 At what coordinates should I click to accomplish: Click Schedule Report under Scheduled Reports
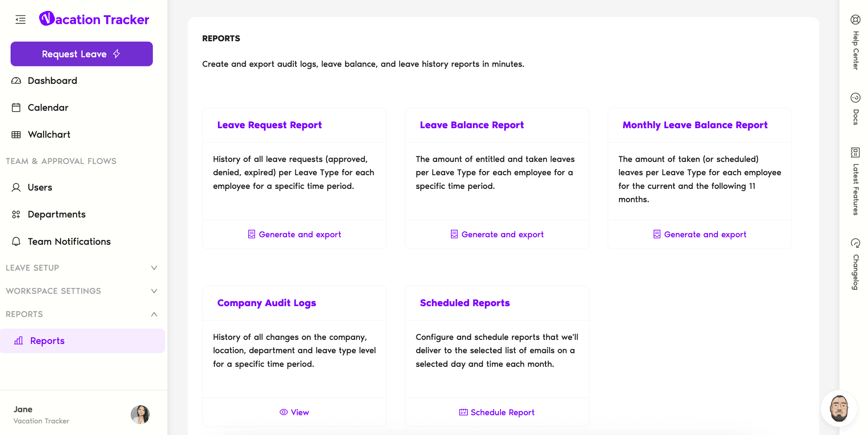tap(497, 412)
